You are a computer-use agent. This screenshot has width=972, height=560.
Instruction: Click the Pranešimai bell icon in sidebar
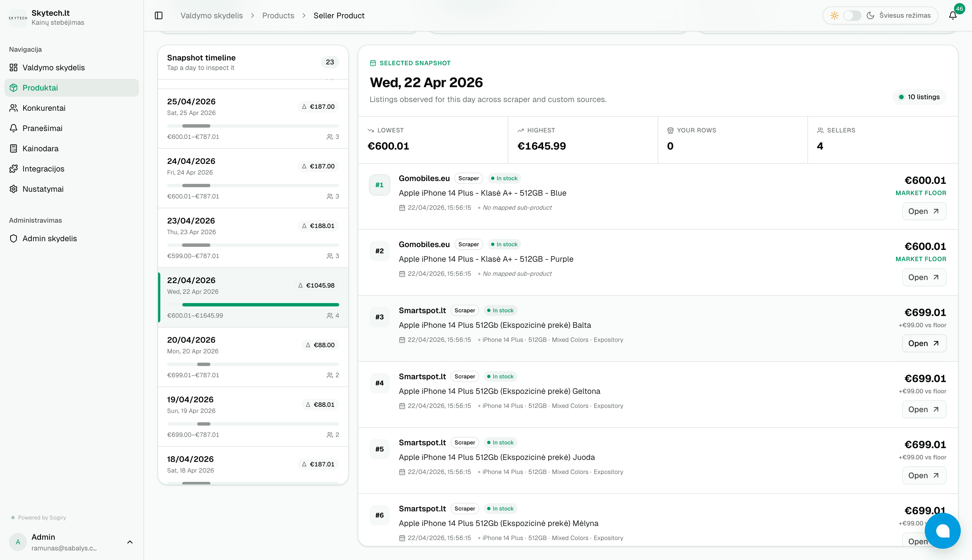click(13, 128)
